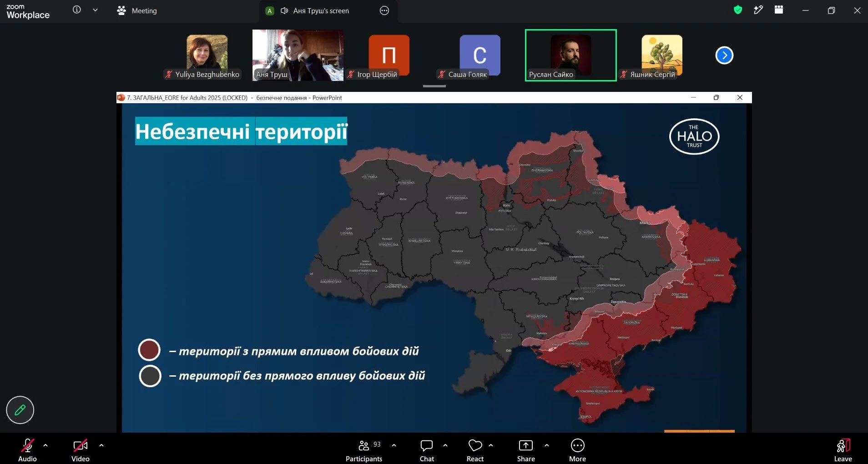Unmute microphone with the Audio button
The image size is (868, 464).
click(x=27, y=450)
